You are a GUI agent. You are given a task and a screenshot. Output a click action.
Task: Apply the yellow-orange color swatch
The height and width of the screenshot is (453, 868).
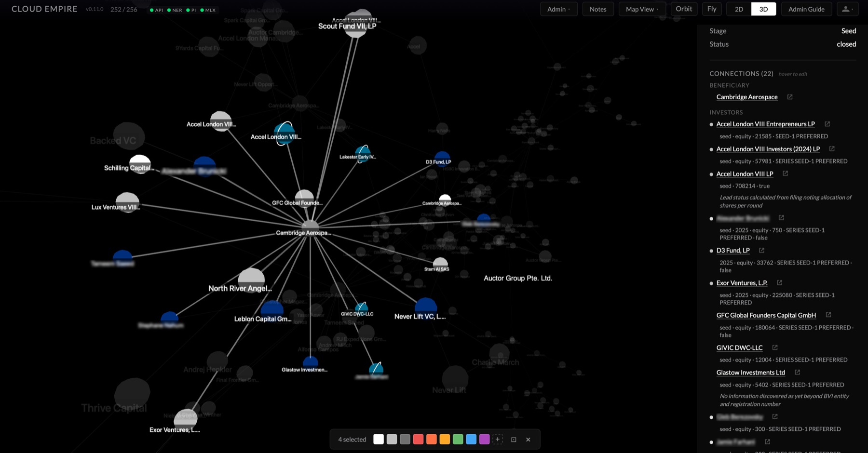(445, 439)
